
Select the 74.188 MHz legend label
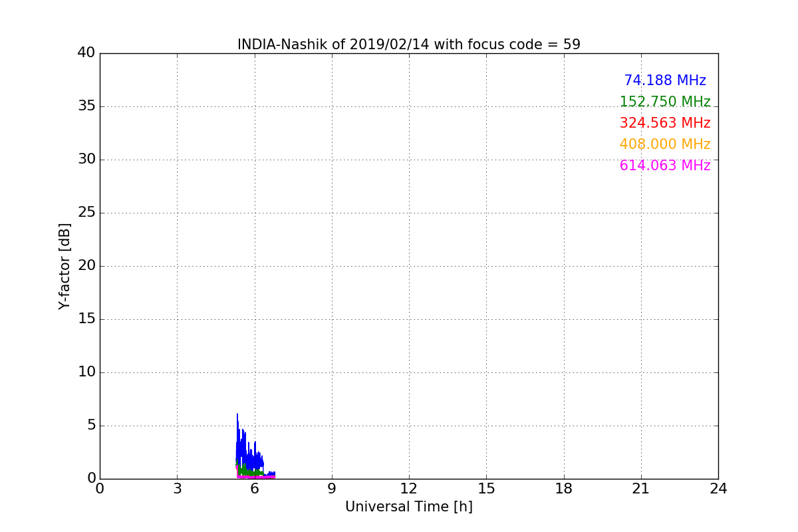(x=665, y=80)
